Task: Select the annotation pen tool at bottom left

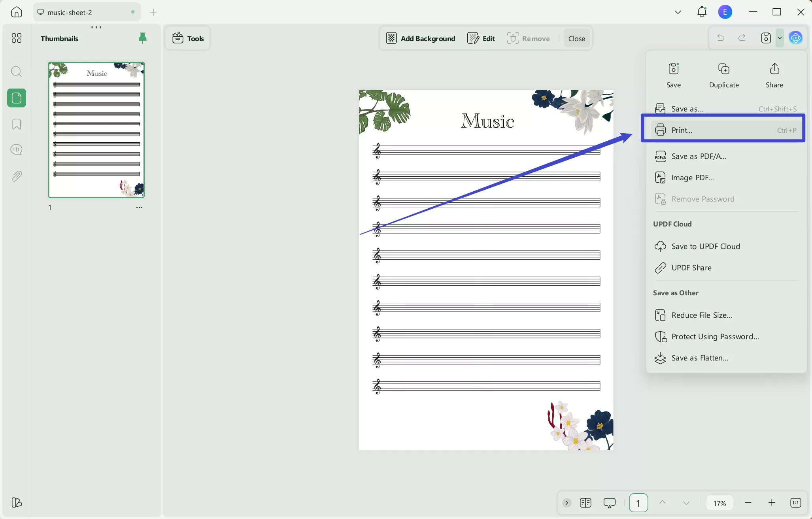Action: point(16,502)
